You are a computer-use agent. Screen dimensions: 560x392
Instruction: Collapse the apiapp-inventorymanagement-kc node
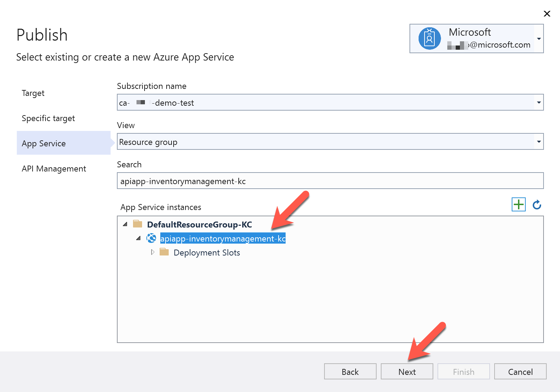point(138,238)
